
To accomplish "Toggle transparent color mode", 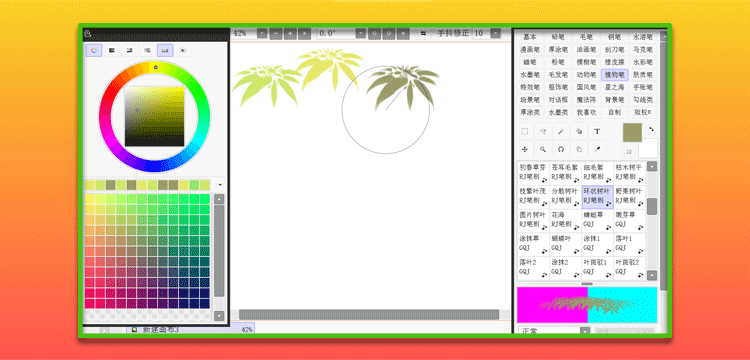I will click(629, 152).
